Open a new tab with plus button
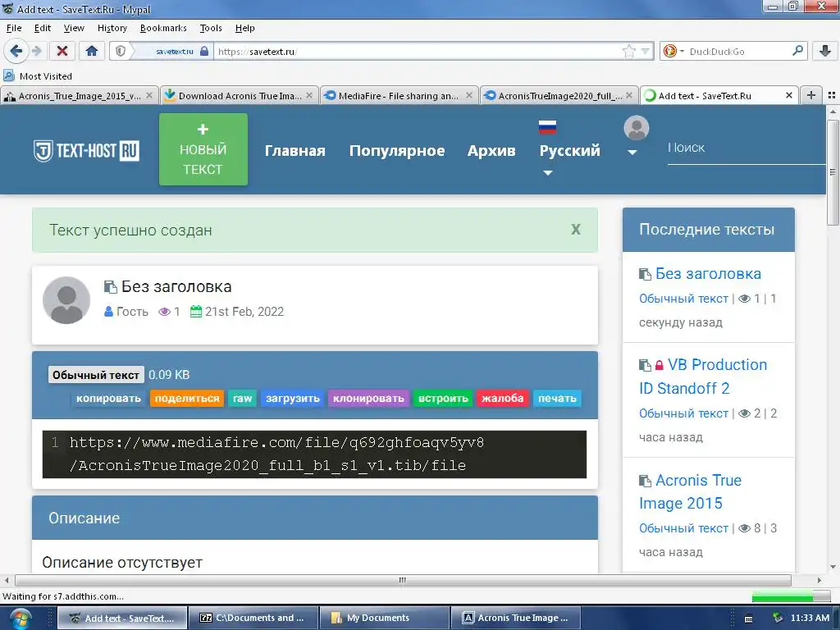This screenshot has height=630, width=840. [811, 95]
